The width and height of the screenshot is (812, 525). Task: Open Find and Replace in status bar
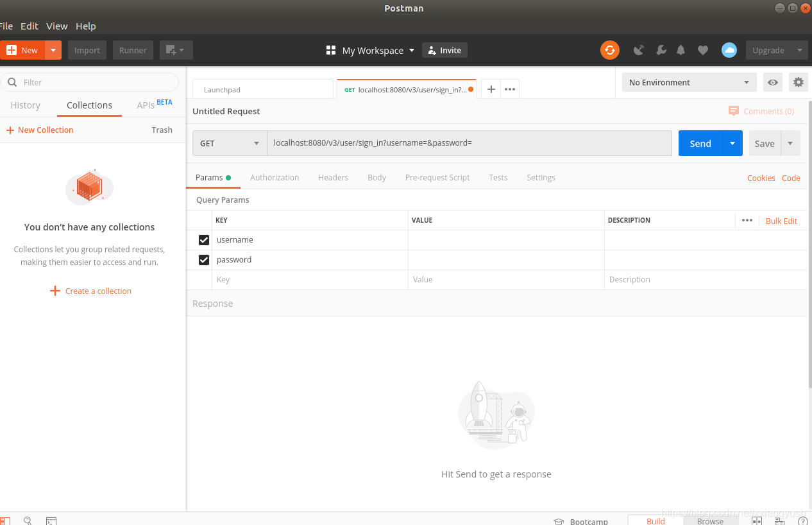28,521
